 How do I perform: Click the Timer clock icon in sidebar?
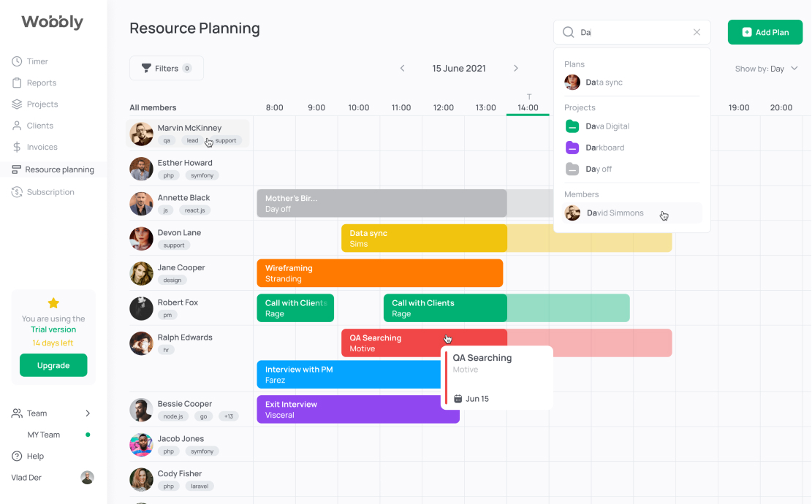tap(17, 61)
